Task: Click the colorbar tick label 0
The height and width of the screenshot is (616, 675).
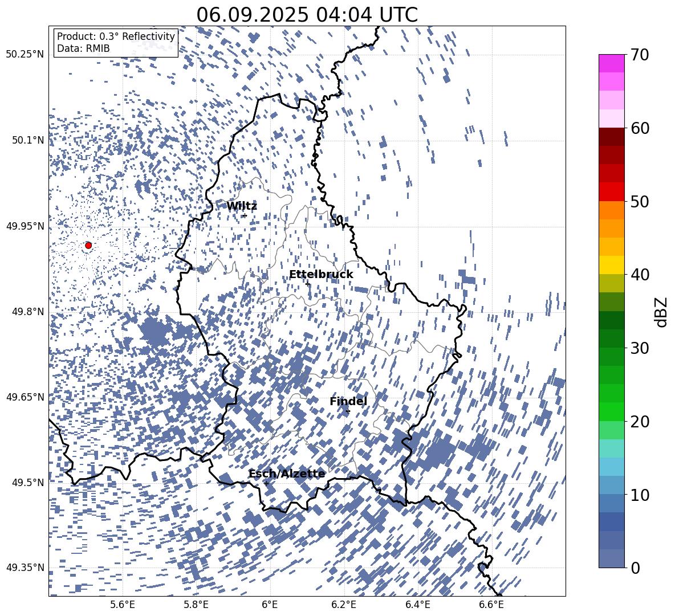Action: 635,568
